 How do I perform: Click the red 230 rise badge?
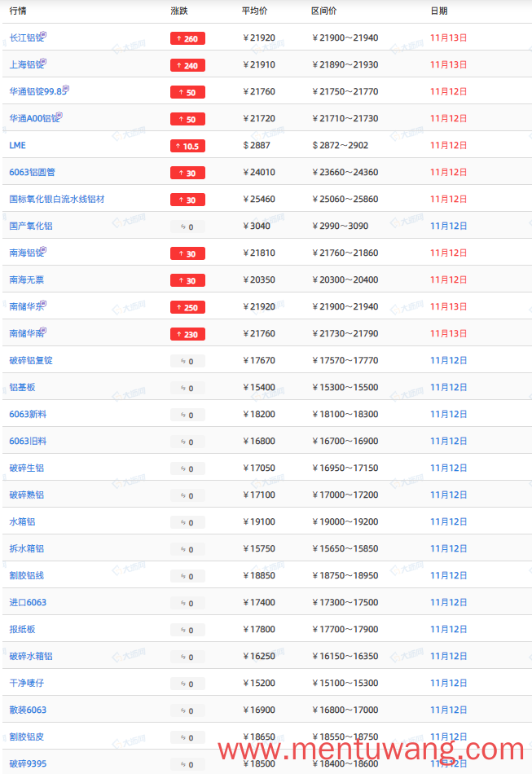tap(187, 334)
